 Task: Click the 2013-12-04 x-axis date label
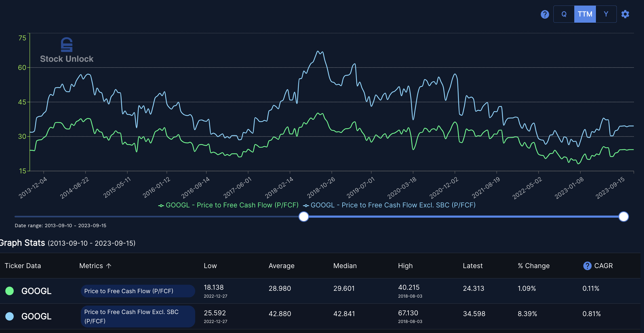(33, 188)
